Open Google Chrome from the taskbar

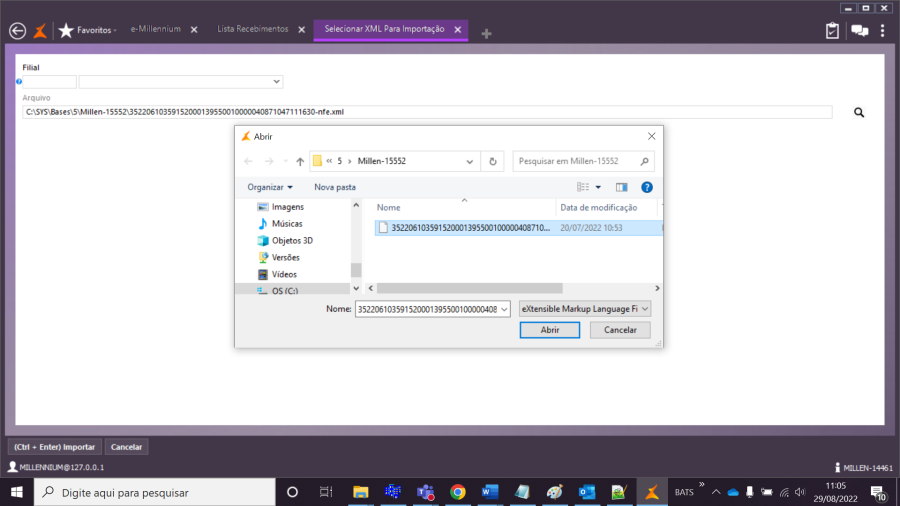(457, 492)
